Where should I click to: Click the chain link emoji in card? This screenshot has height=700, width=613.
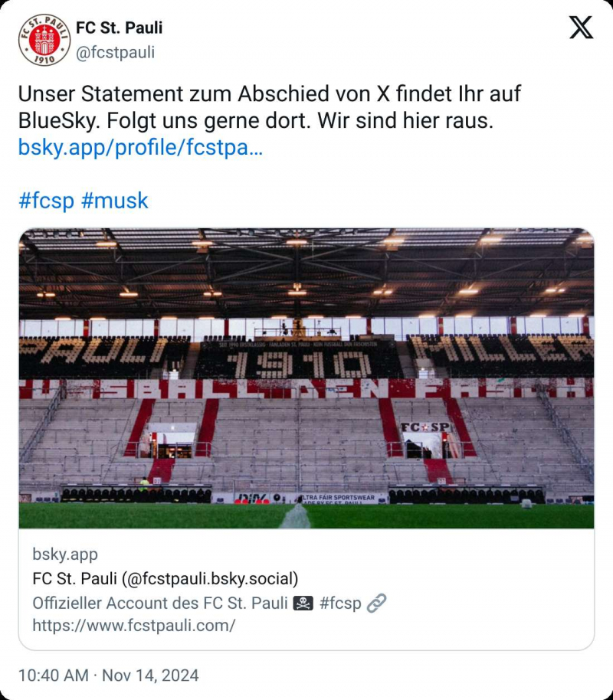(x=376, y=604)
